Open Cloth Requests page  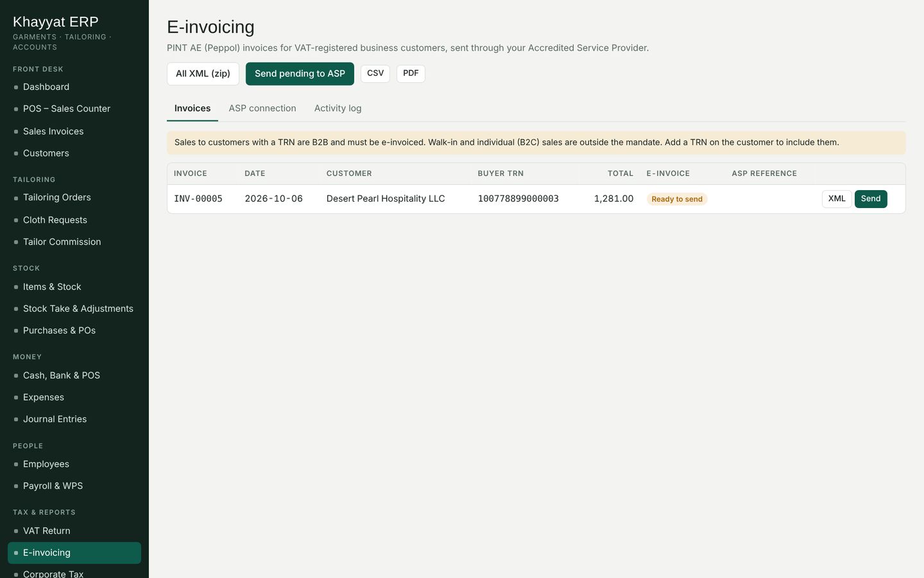click(x=74, y=220)
